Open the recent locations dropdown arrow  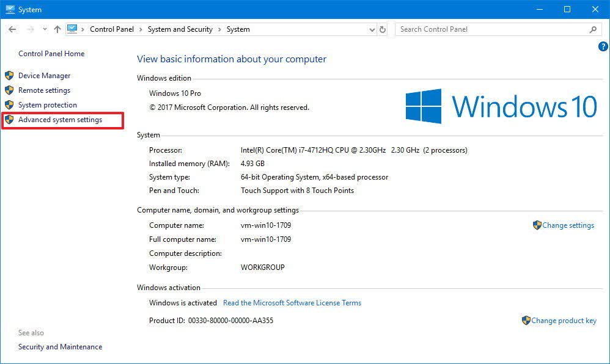coord(45,29)
